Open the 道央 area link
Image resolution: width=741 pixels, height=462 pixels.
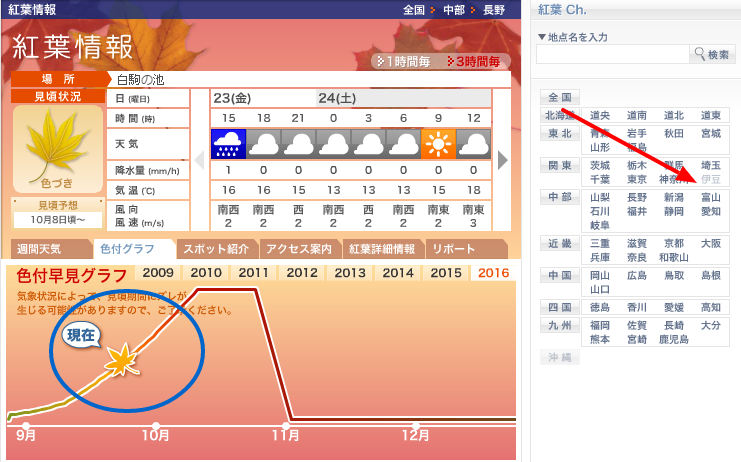(600, 115)
